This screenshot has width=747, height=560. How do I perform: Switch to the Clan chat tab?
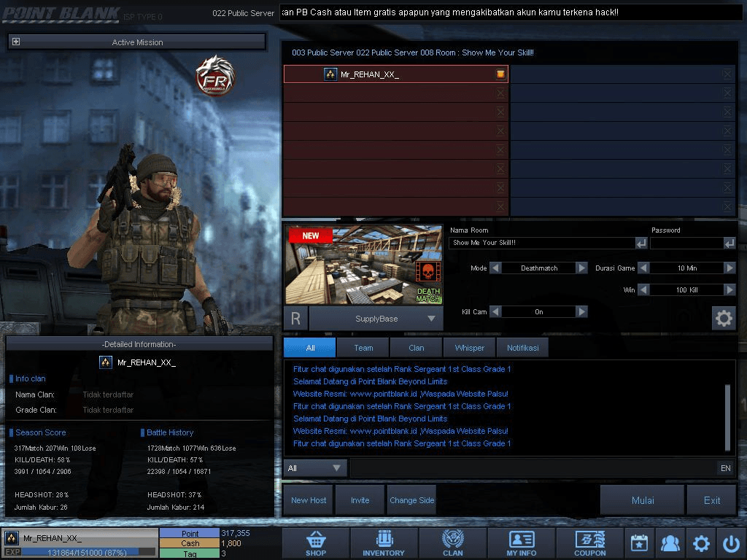(x=416, y=348)
